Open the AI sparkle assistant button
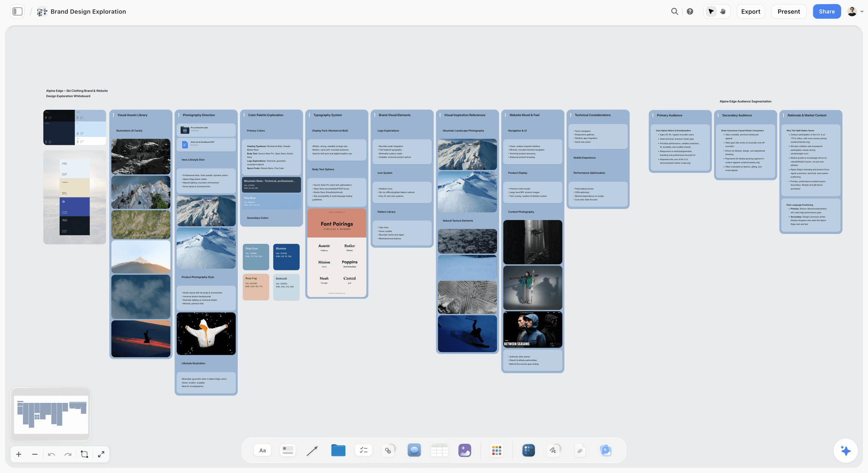 845,451
